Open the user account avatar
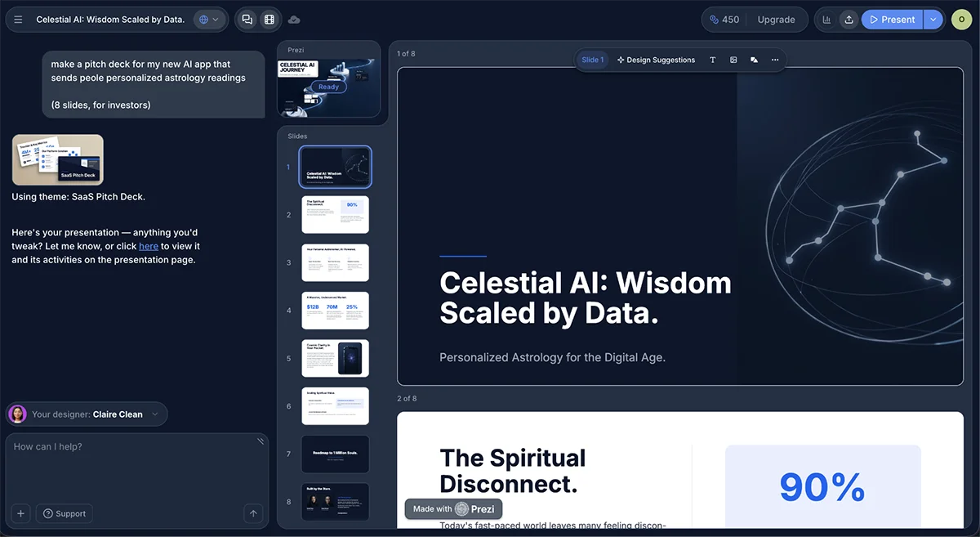The height and width of the screenshot is (537, 980). tap(961, 20)
